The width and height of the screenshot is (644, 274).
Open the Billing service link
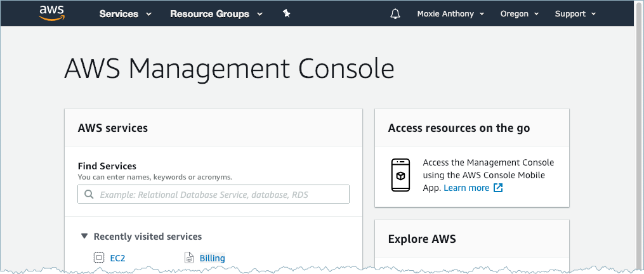click(x=213, y=258)
